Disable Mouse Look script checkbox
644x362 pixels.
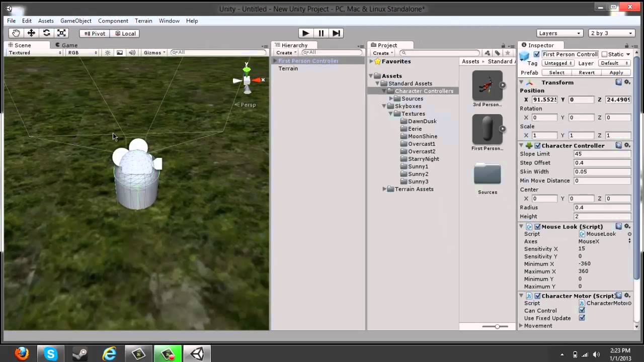[537, 226]
